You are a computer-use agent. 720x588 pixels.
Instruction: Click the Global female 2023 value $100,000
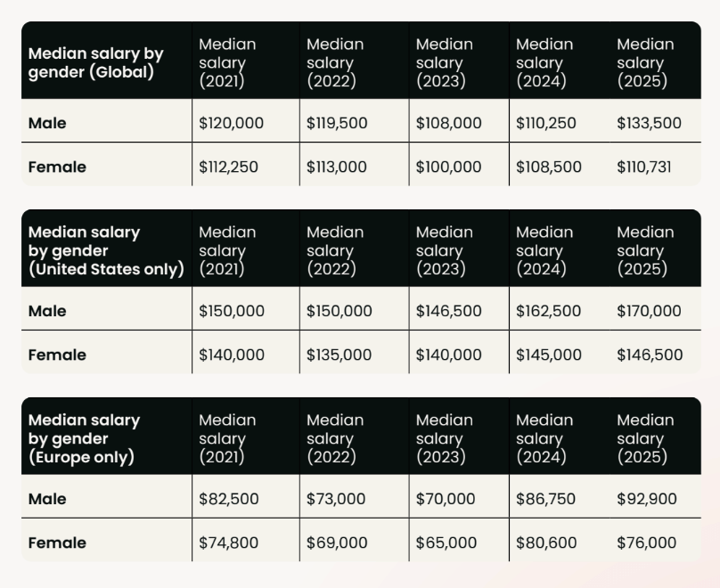(x=448, y=167)
